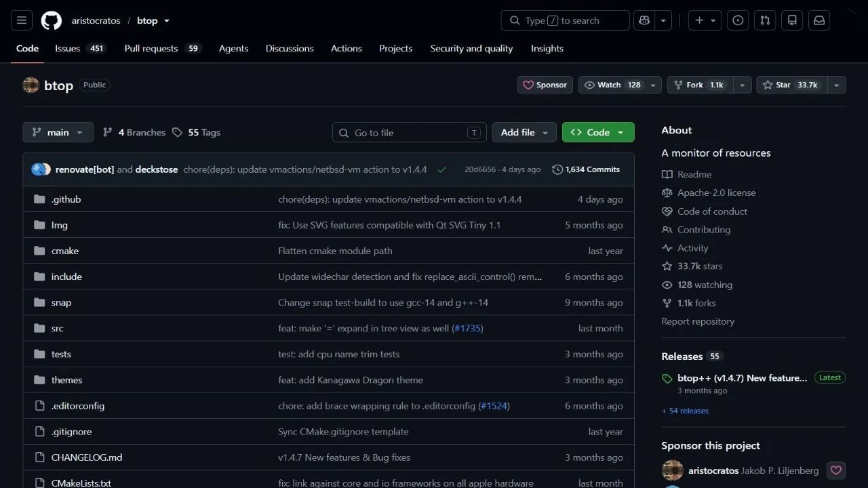The height and width of the screenshot is (488, 868).
Task: Click the green commit status checkmark
Action: coord(442,169)
